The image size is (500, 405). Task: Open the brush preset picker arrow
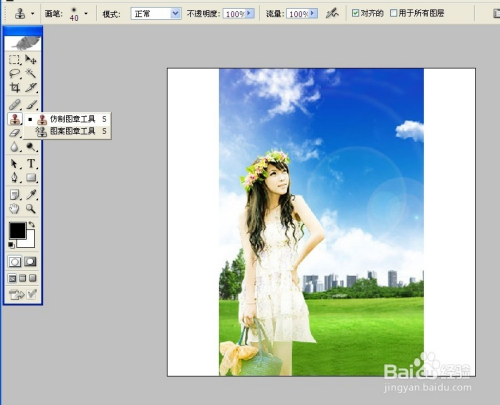tap(86, 14)
